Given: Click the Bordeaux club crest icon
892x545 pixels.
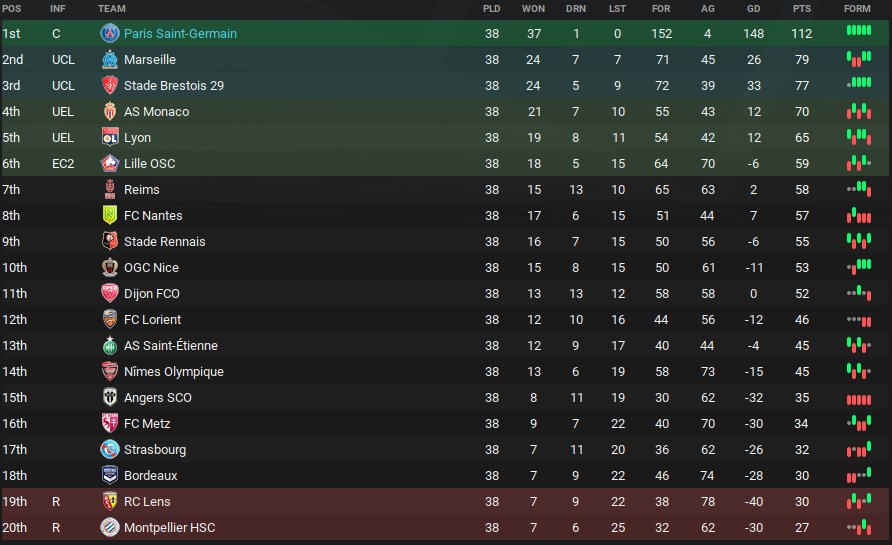Looking at the screenshot, I should (110, 475).
